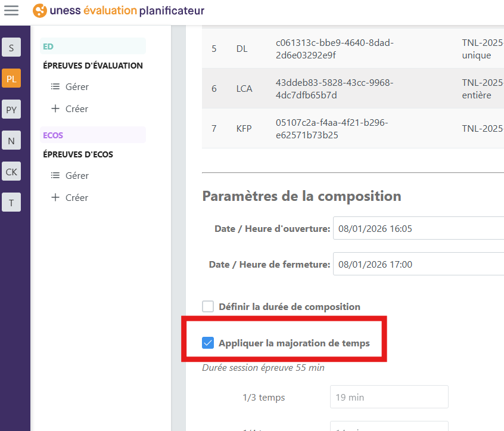
Task: Select the S sidebar module
Action: click(x=11, y=48)
